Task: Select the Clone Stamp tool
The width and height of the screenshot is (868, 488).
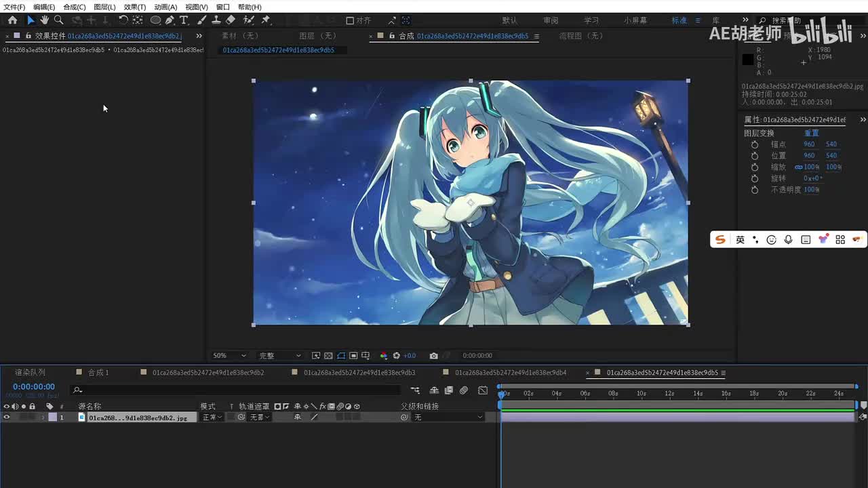Action: 216,20
